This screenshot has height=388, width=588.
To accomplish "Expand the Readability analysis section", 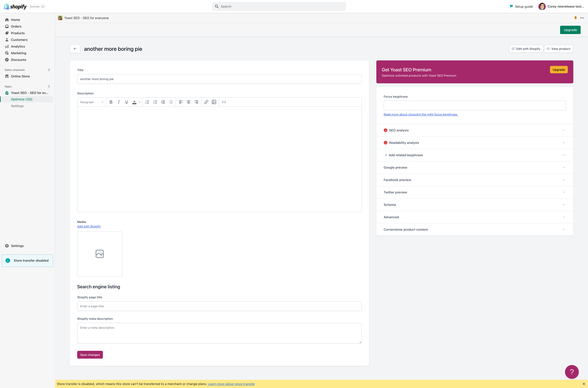I will (x=475, y=143).
